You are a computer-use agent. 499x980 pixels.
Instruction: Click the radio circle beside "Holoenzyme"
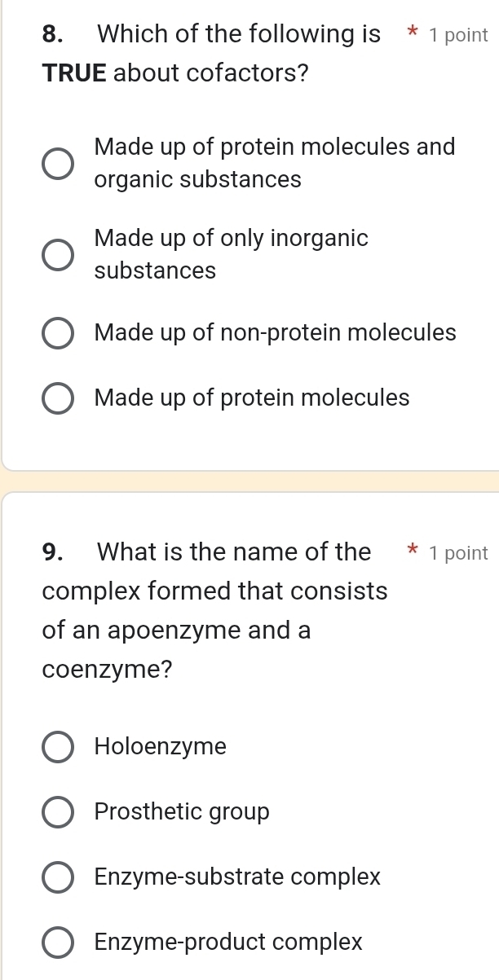pyautogui.click(x=57, y=746)
